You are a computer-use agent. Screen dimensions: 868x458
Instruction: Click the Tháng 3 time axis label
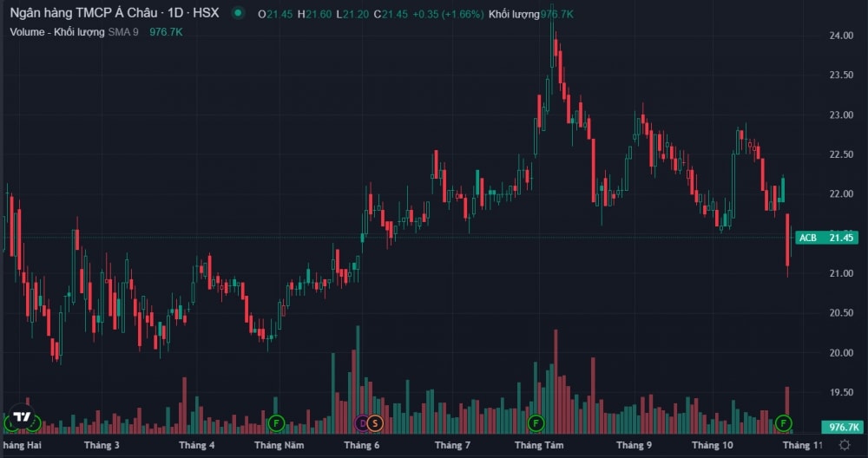click(x=102, y=445)
